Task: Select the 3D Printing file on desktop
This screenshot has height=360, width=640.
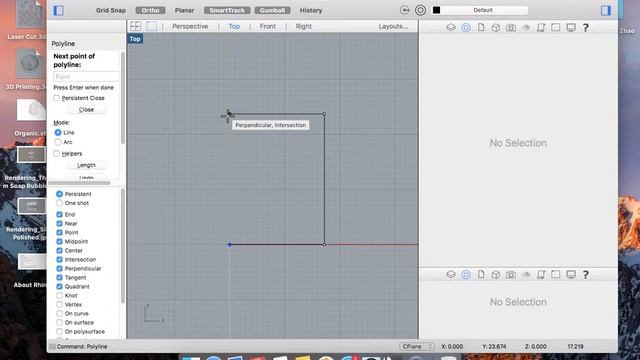Action: click(x=29, y=69)
